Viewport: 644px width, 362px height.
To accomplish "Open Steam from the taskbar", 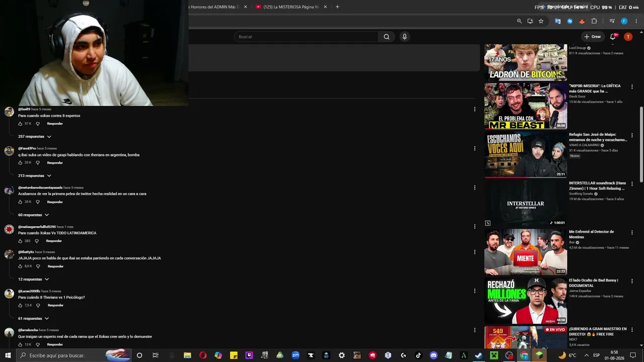I will 478,355.
